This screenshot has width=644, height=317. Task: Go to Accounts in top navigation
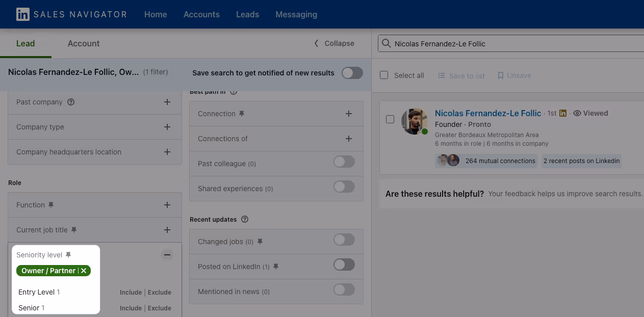(x=201, y=14)
